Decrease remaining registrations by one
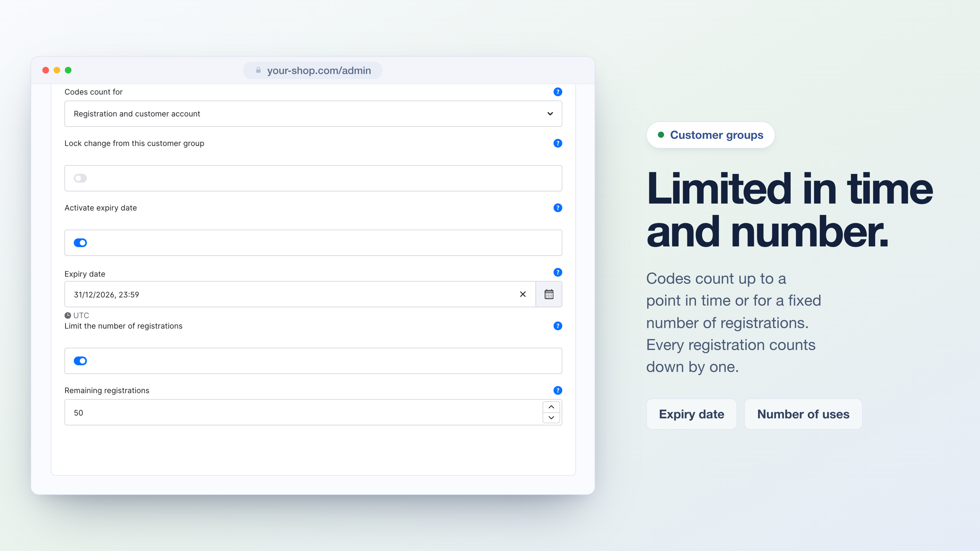The width and height of the screenshot is (980, 551). [551, 418]
